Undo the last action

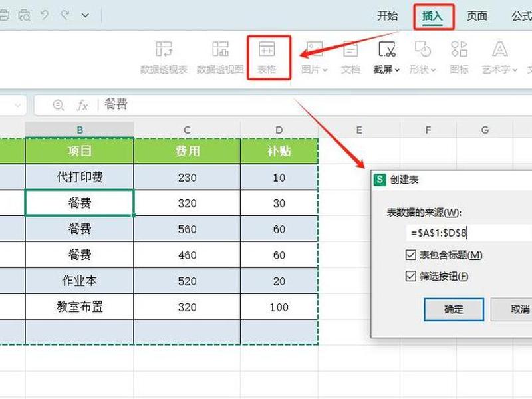[x=45, y=15]
